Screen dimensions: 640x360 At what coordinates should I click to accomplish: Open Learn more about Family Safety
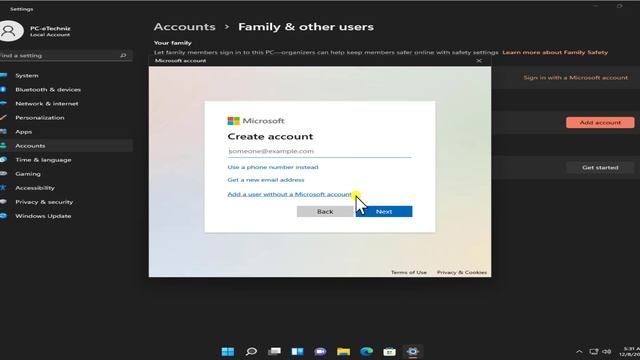(x=555, y=52)
